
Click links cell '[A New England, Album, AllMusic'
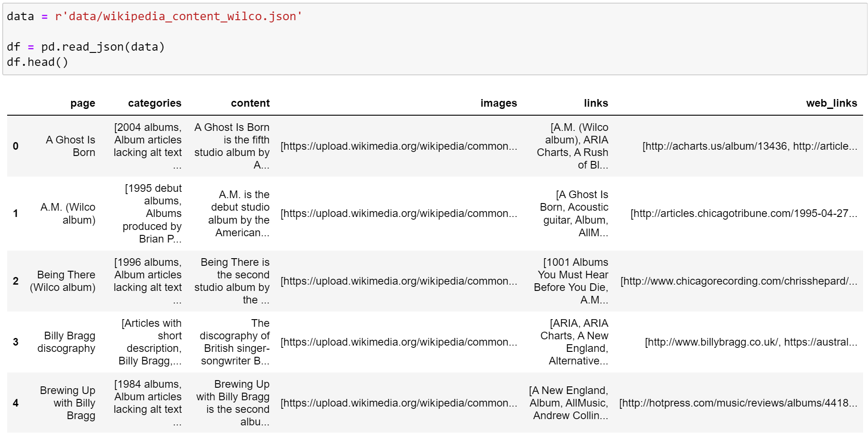click(568, 403)
